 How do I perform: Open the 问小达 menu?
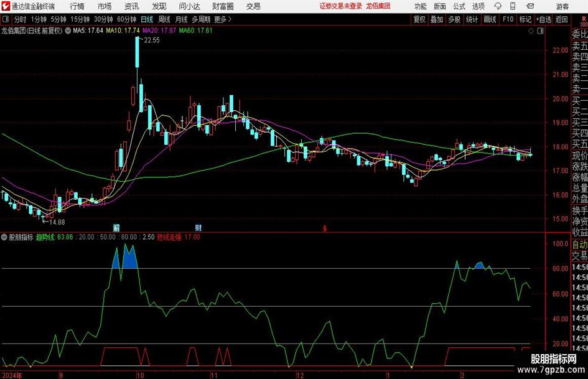(189, 6)
